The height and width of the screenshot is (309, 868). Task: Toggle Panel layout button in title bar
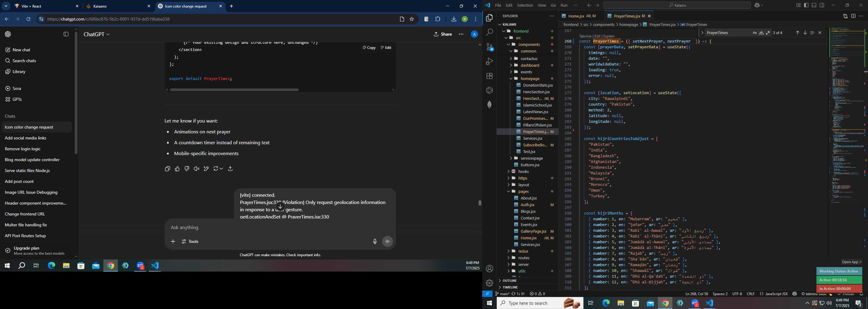(814, 5)
